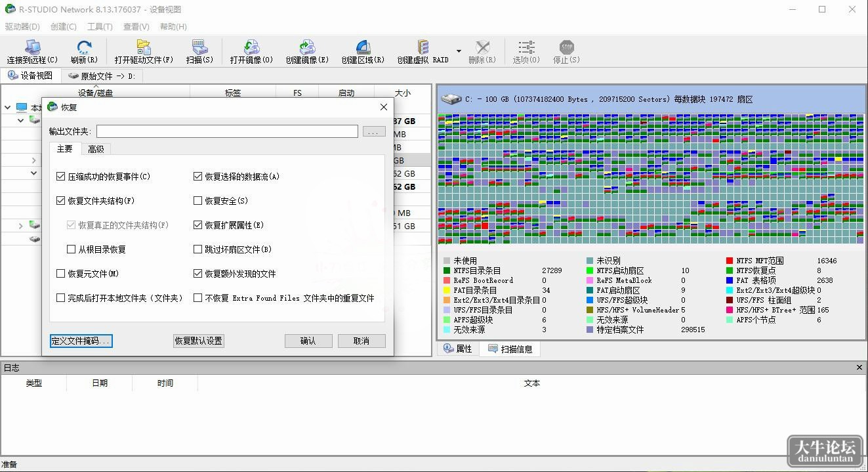This screenshot has height=472, width=868.
Task: Open the 工具 menu
Action: 100,27
